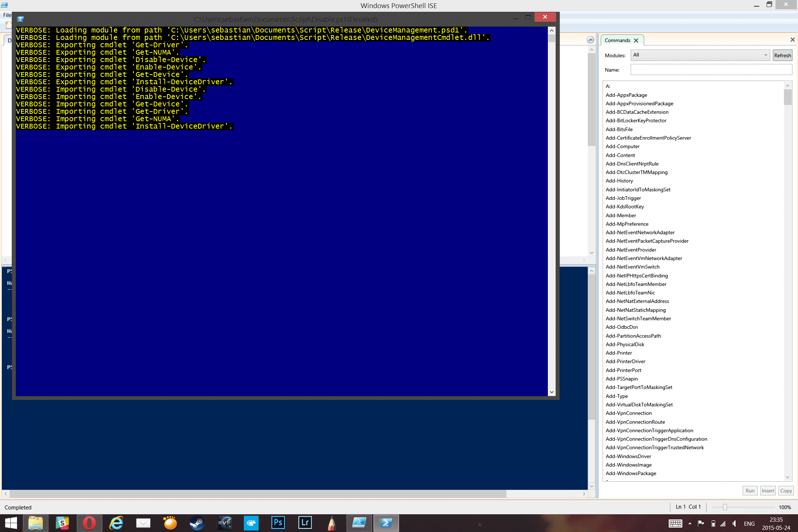This screenshot has width=798, height=532.
Task: Select Add-BitsFile in the commands list
Action: (x=619, y=129)
